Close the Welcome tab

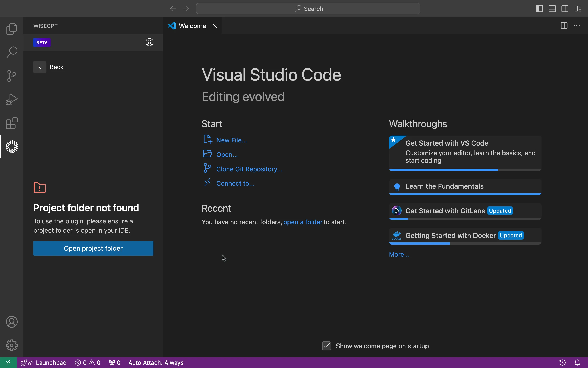point(215,26)
